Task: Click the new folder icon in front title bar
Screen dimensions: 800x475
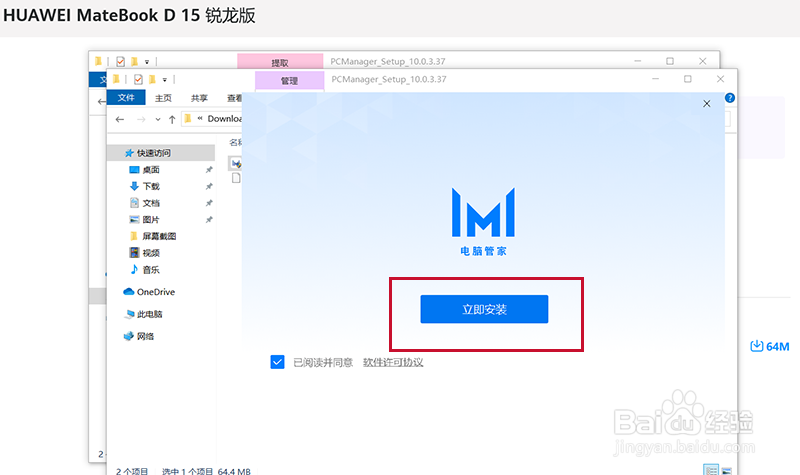Action: [152, 79]
